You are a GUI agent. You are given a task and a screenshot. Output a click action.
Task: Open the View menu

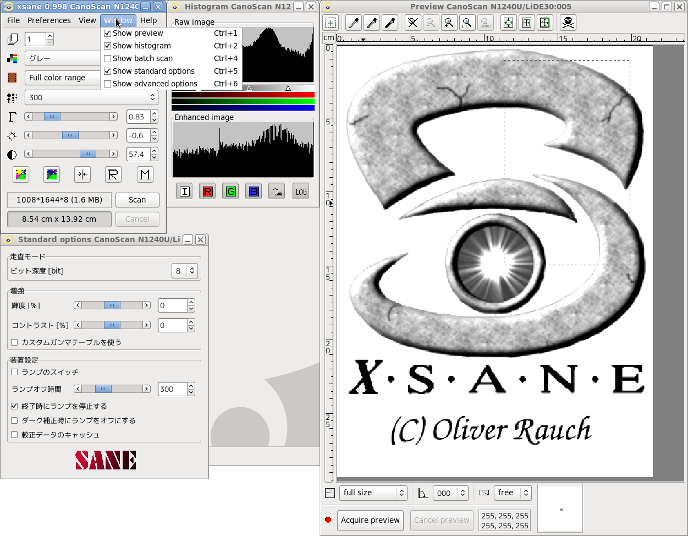[87, 21]
